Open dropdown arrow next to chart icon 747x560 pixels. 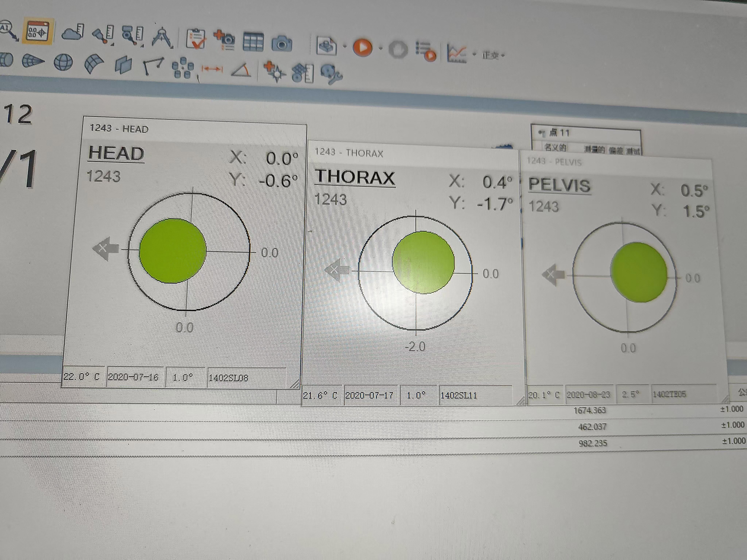pos(474,54)
